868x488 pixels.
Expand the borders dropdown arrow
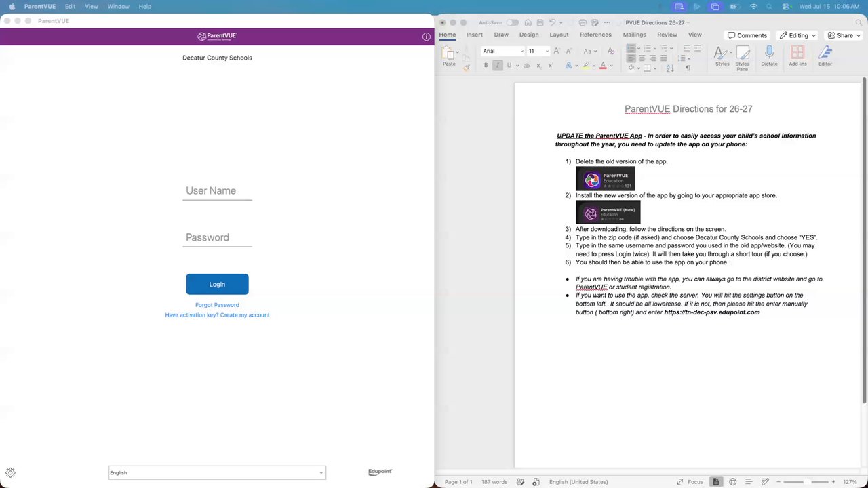[x=655, y=68]
